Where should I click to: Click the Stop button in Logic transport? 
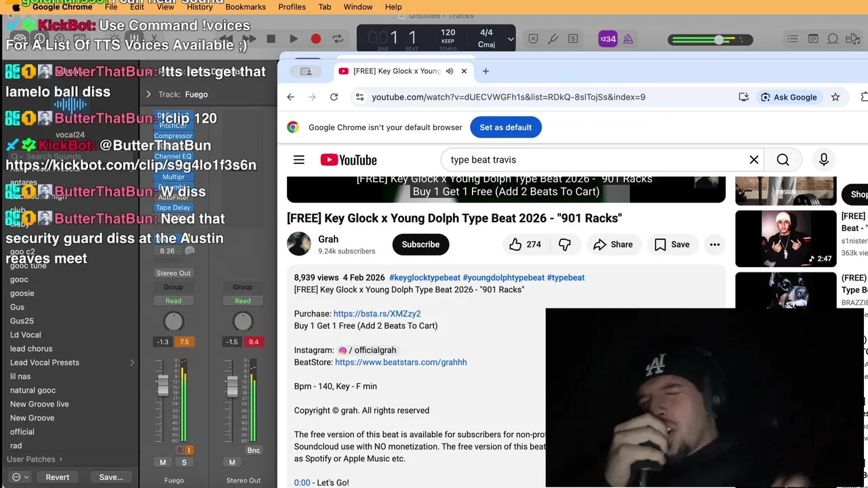coord(271,39)
